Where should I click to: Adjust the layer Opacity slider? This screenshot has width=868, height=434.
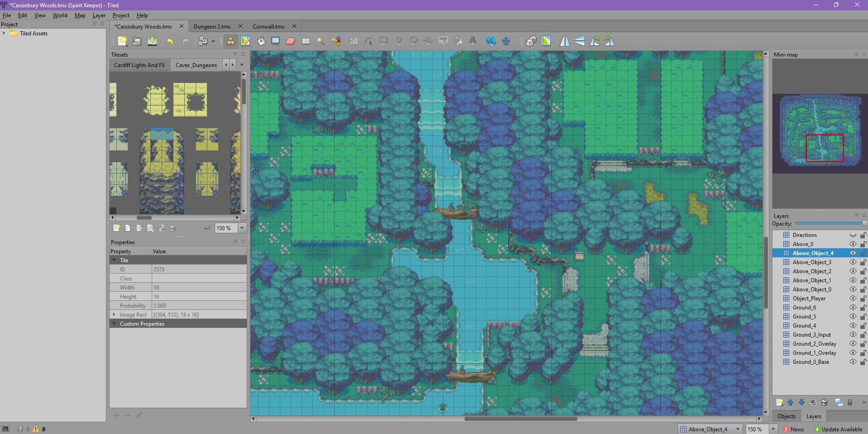click(830, 224)
